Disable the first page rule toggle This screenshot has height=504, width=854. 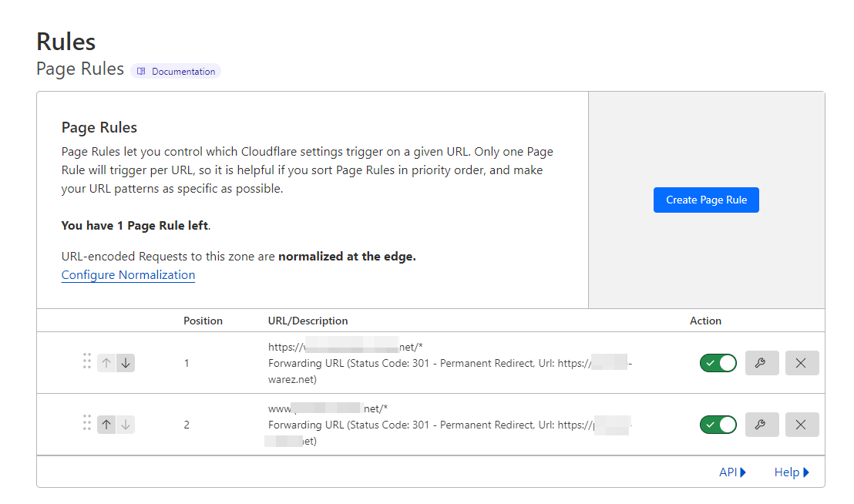tap(718, 363)
